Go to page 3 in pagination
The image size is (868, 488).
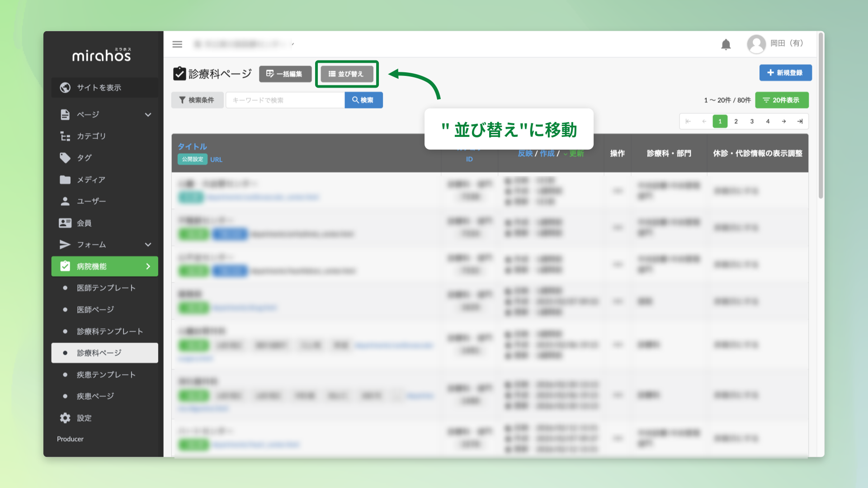[752, 121]
